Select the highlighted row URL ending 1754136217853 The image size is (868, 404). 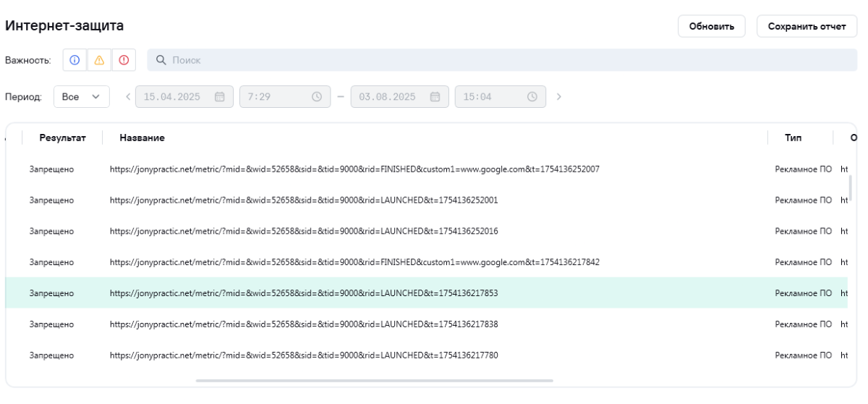coord(427,293)
